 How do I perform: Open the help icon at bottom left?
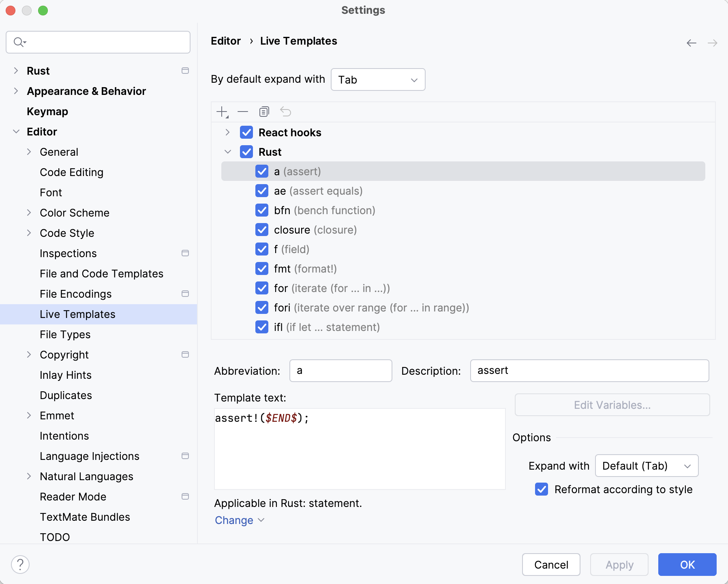[21, 563]
